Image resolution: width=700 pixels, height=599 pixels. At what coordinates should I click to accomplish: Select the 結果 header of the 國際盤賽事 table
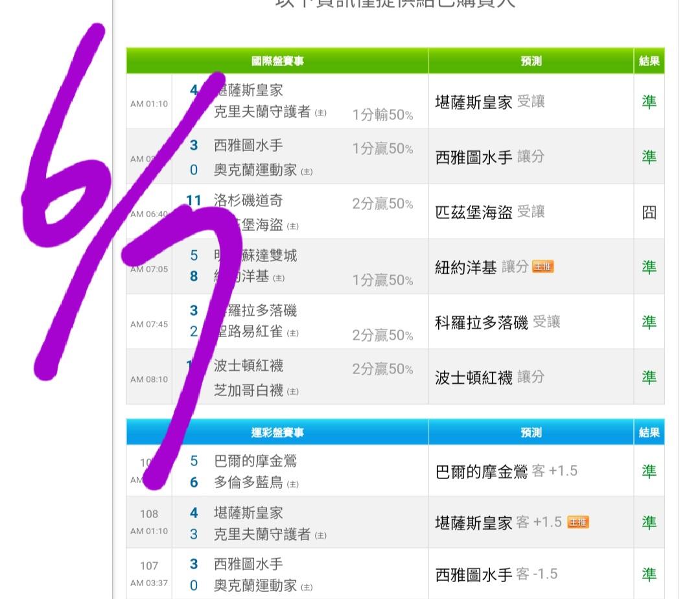click(x=649, y=61)
